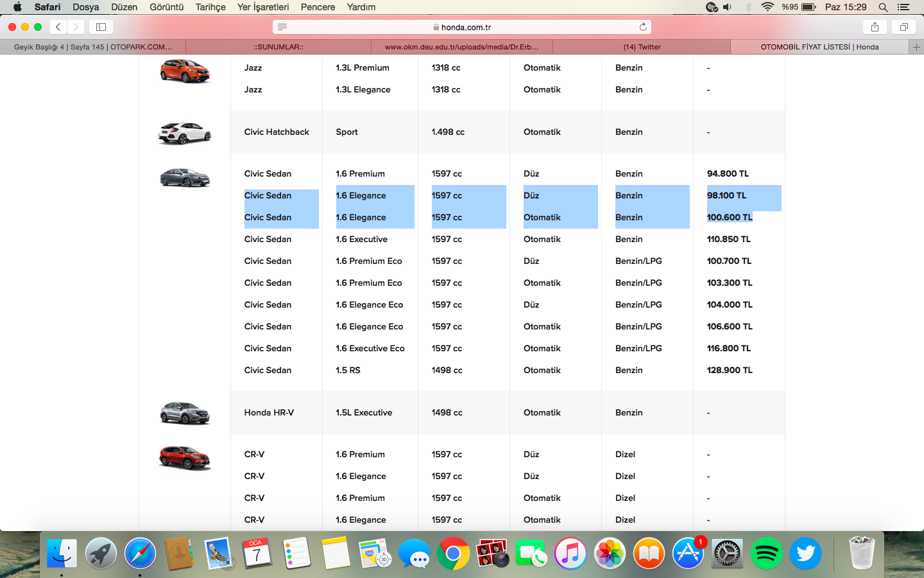
Task: Open the Tarihçe menu
Action: coord(210,7)
